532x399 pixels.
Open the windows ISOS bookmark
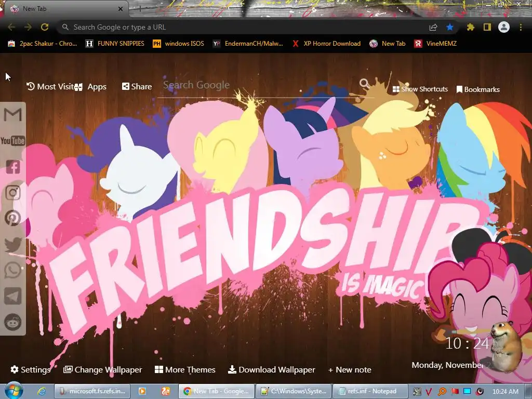pyautogui.click(x=179, y=44)
